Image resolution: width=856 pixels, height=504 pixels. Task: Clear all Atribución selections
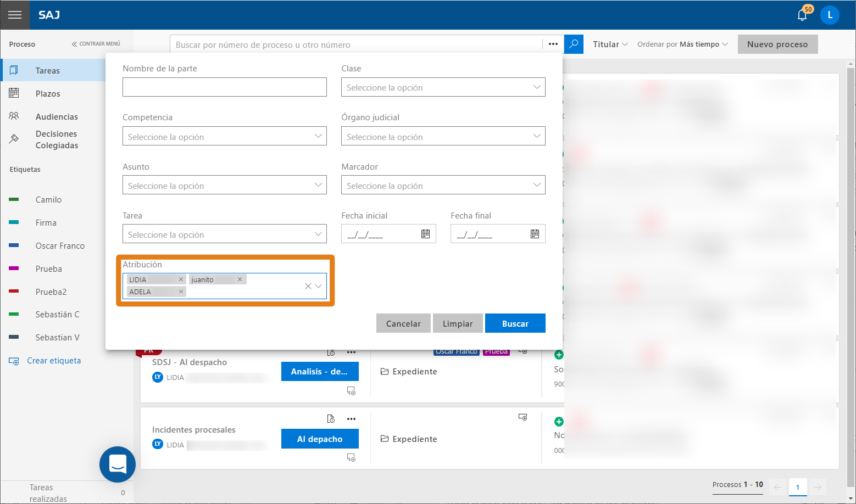pyautogui.click(x=308, y=286)
